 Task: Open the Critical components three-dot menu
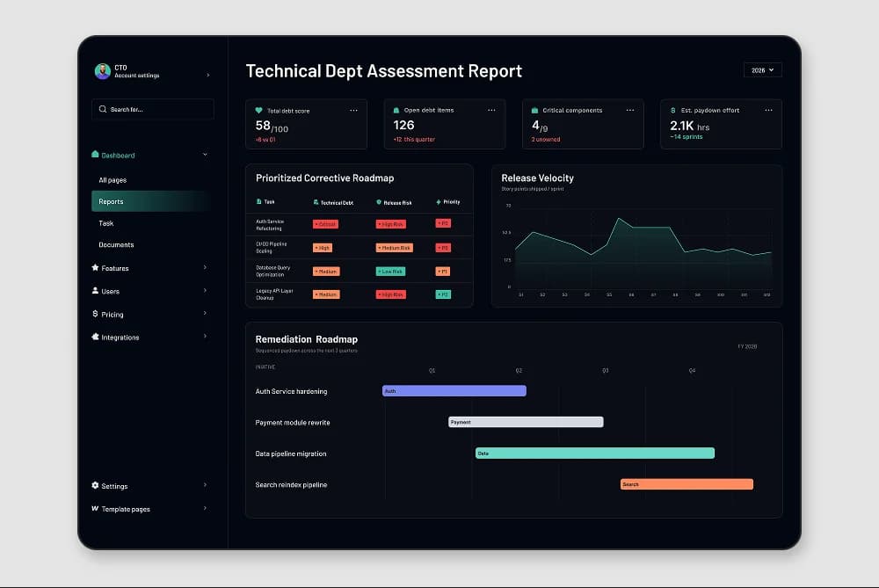pos(630,111)
